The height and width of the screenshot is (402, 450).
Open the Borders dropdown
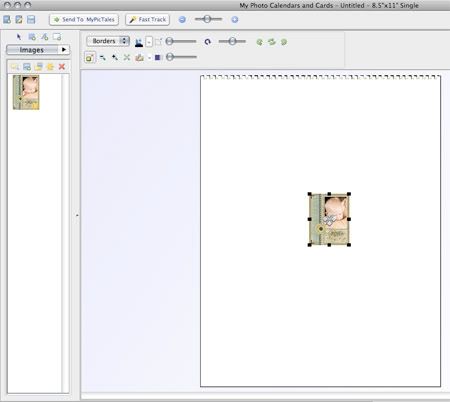click(108, 41)
